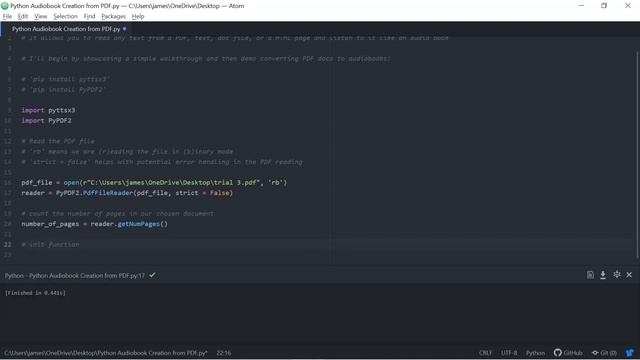Open the Help menu
The image size is (640, 360).
coord(138,16)
